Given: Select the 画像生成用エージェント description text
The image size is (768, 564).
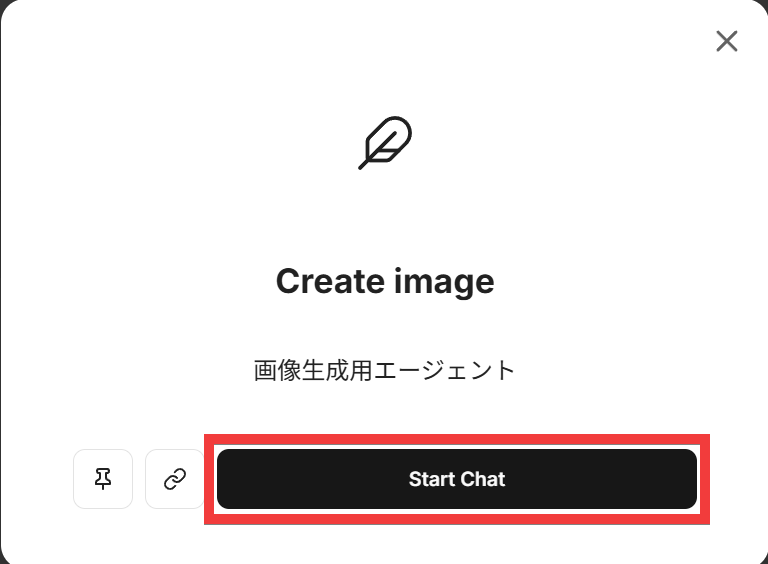Looking at the screenshot, I should 385,370.
